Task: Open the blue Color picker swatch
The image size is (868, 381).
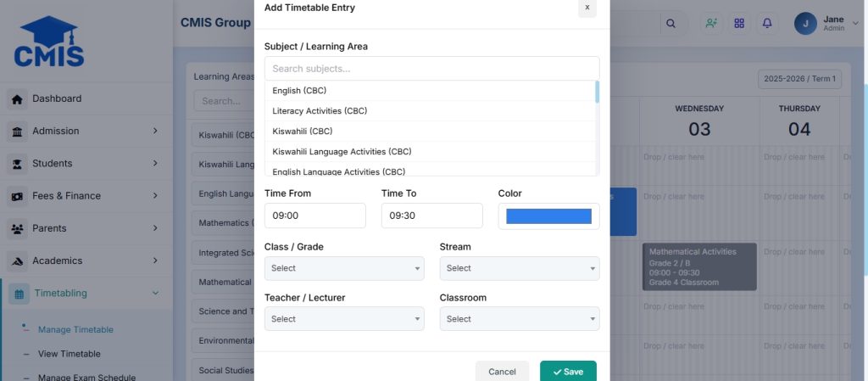Action: (548, 216)
